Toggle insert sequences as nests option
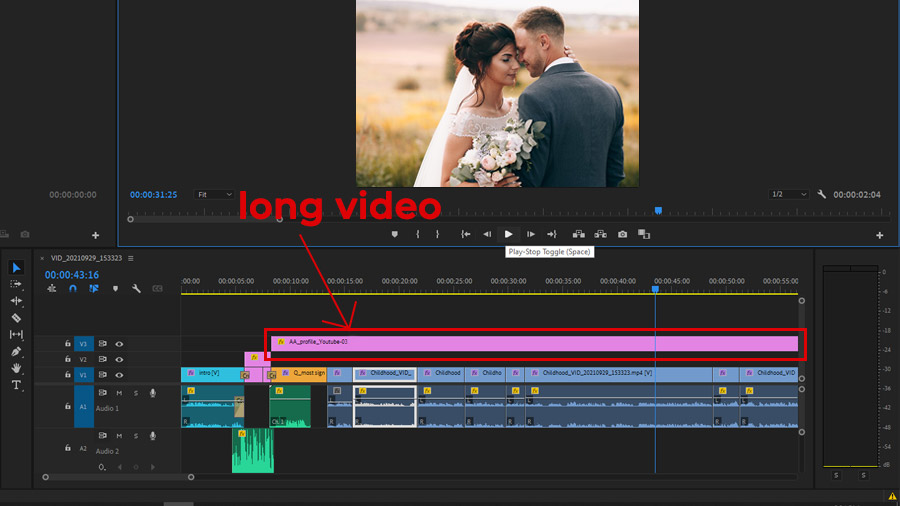Image resolution: width=900 pixels, height=506 pixels. click(x=52, y=289)
